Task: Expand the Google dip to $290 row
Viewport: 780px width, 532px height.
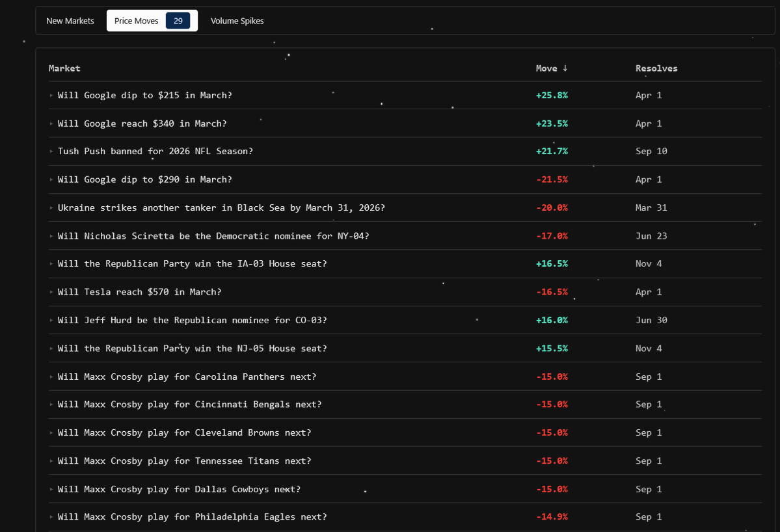Action: [x=51, y=180]
